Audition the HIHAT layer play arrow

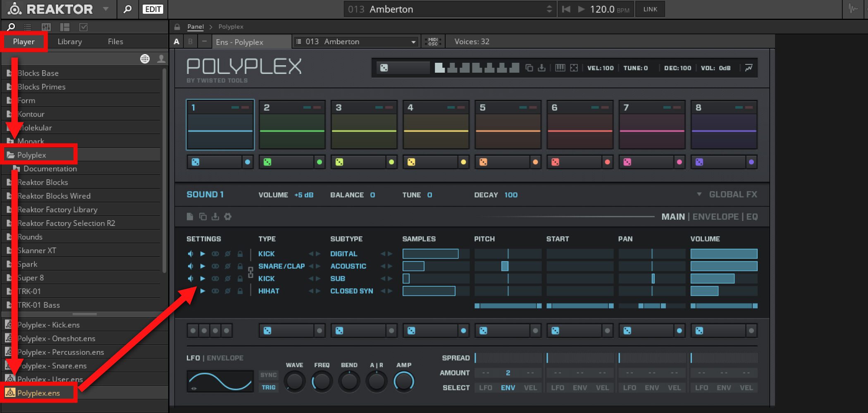pyautogui.click(x=203, y=291)
